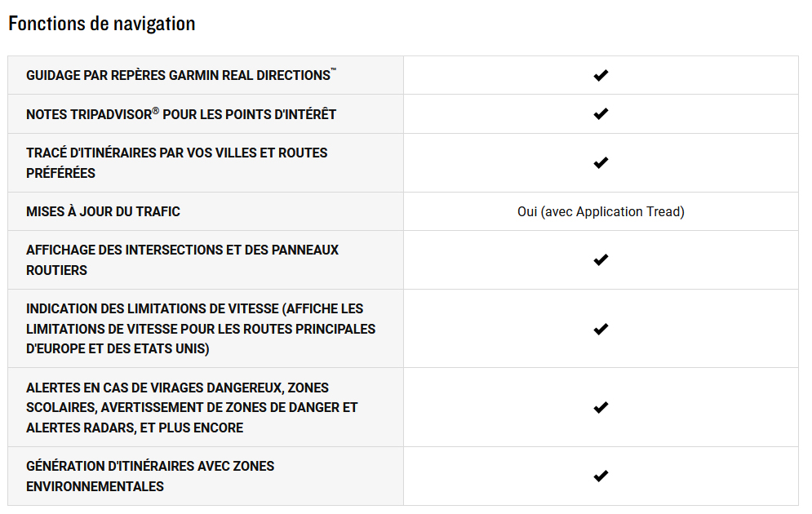Click Guidage par repères Garmin Real Directions label
The width and height of the screenshot is (812, 514).
pyautogui.click(x=181, y=75)
